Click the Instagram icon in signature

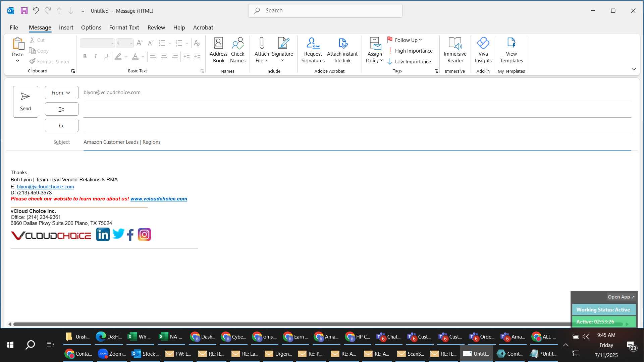click(x=144, y=235)
